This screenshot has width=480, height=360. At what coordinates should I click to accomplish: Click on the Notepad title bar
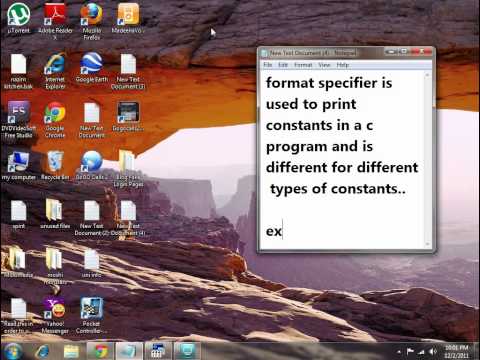click(x=322, y=53)
